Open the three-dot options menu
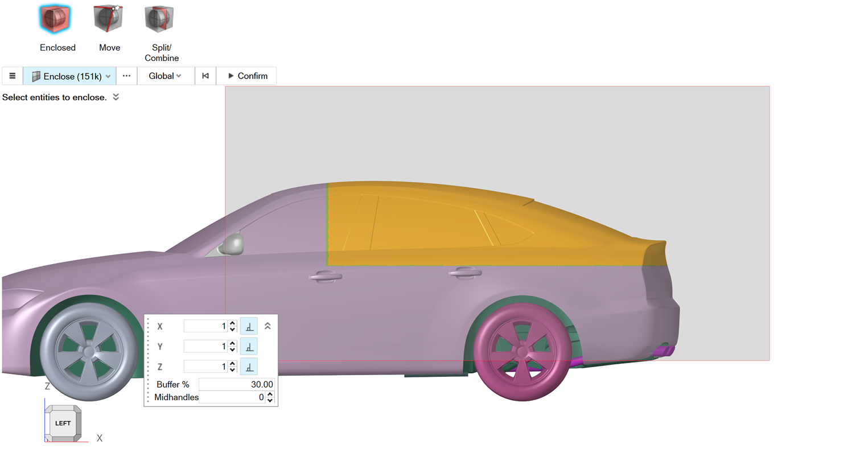This screenshot has width=868, height=473. 126,76
